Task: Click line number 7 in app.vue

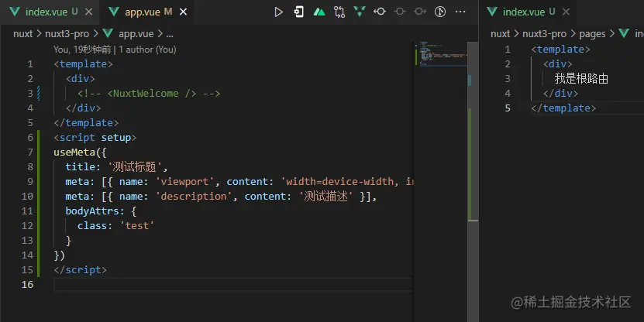Action: 30,152
